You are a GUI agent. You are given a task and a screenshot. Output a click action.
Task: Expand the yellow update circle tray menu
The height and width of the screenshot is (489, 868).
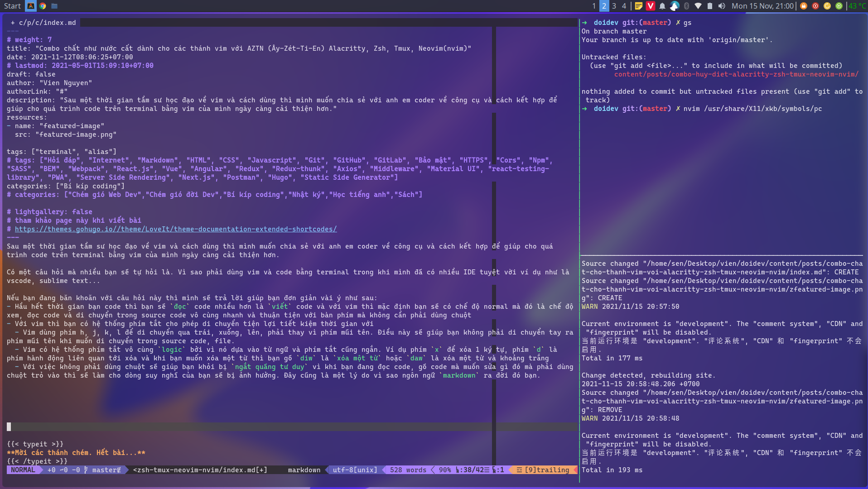click(x=827, y=6)
